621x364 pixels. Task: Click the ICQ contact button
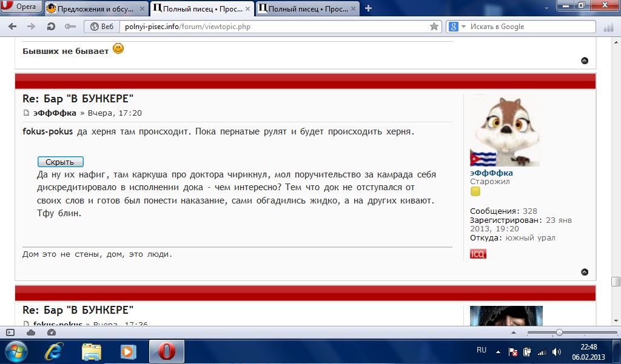coord(478,254)
